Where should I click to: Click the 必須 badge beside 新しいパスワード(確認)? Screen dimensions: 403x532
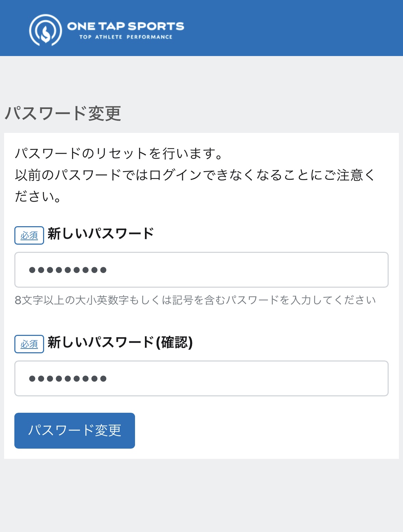[x=29, y=344]
